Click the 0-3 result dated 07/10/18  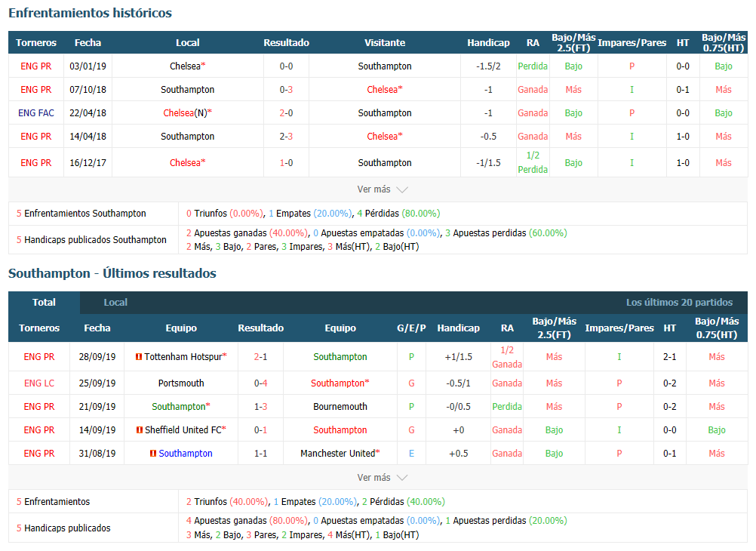point(287,90)
